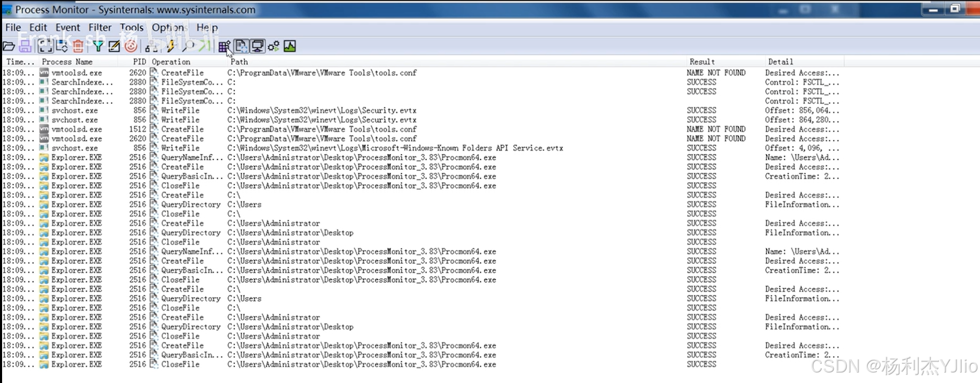Click the Time column header
The image size is (980, 383).
[x=20, y=62]
